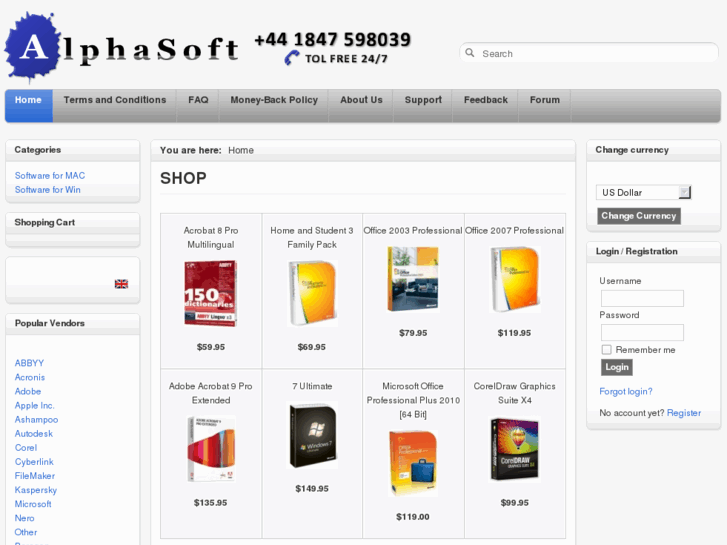The height and width of the screenshot is (545, 727).
Task: Click the AlphaSoft logo
Action: click(121, 48)
